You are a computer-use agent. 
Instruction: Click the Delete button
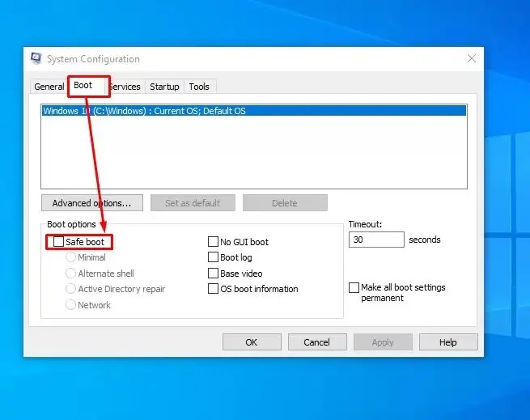[x=285, y=203]
